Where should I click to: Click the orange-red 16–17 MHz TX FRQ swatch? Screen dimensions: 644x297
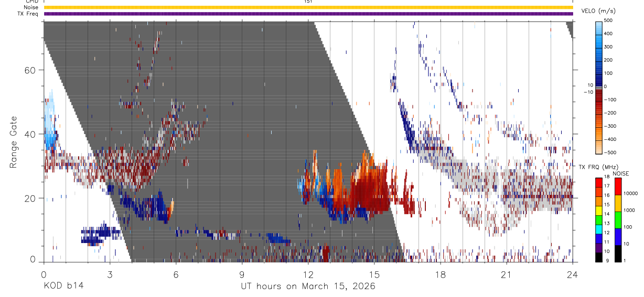599,192
